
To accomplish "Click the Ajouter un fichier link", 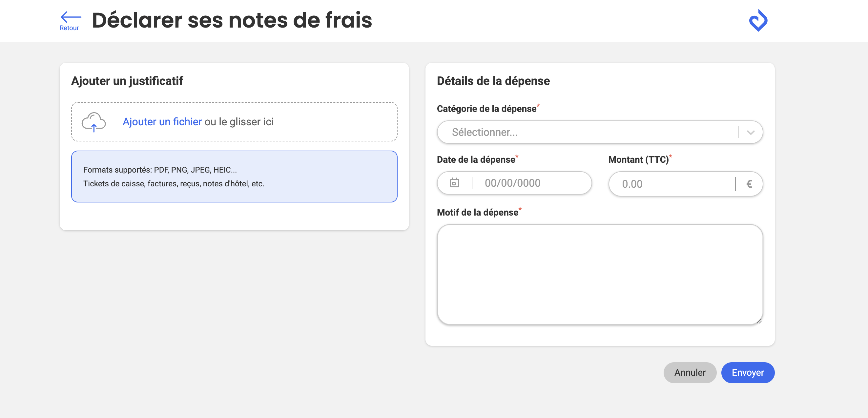I will pyautogui.click(x=162, y=122).
